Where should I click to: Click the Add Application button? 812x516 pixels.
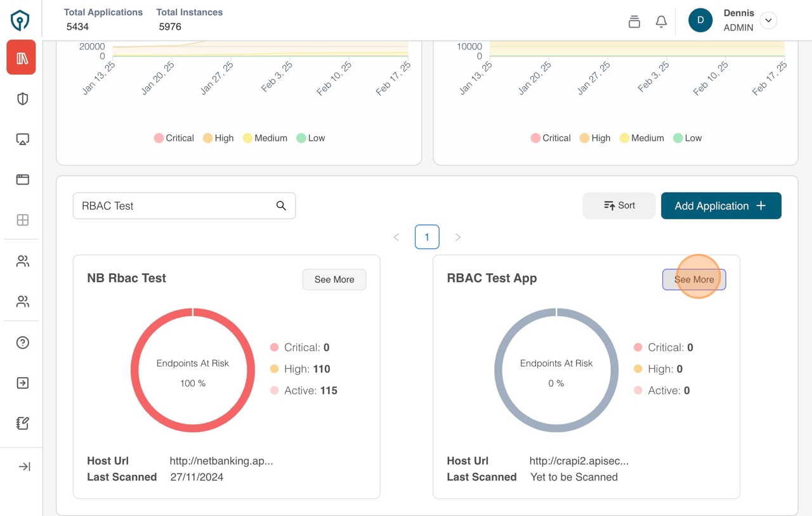(721, 206)
